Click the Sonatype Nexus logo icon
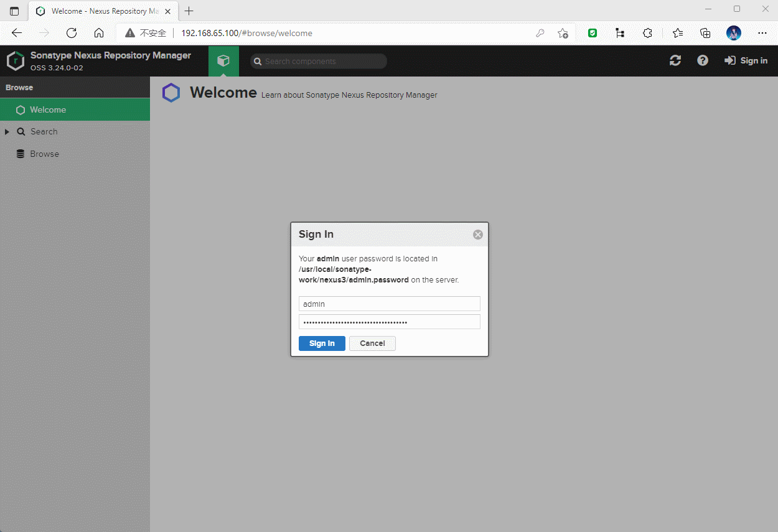 (15, 61)
